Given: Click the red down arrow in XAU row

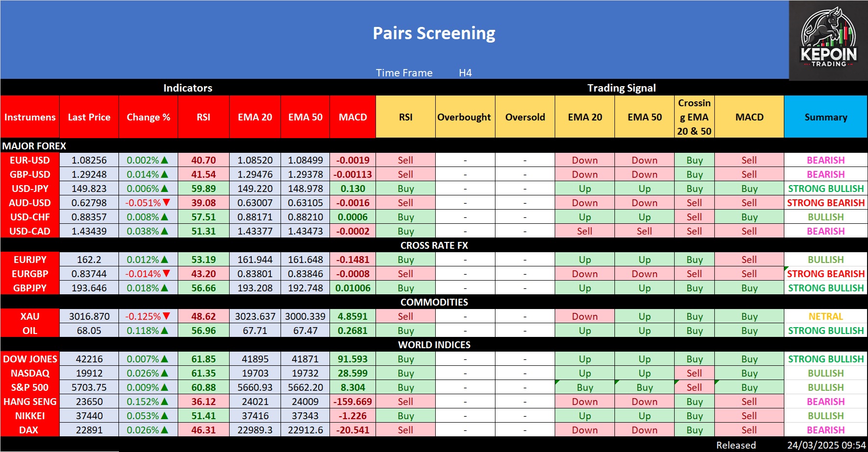Looking at the screenshot, I should pyautogui.click(x=166, y=316).
